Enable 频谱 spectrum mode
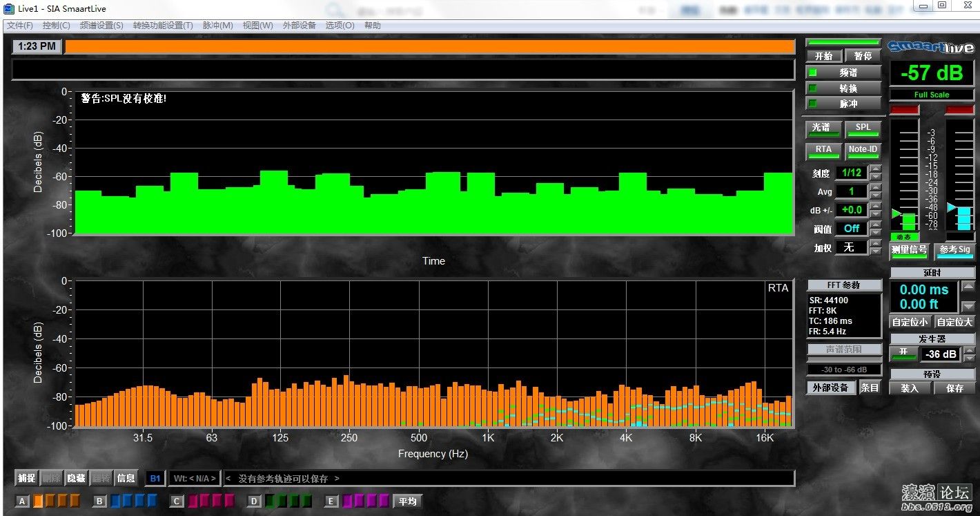The height and width of the screenshot is (516, 980). (843, 73)
